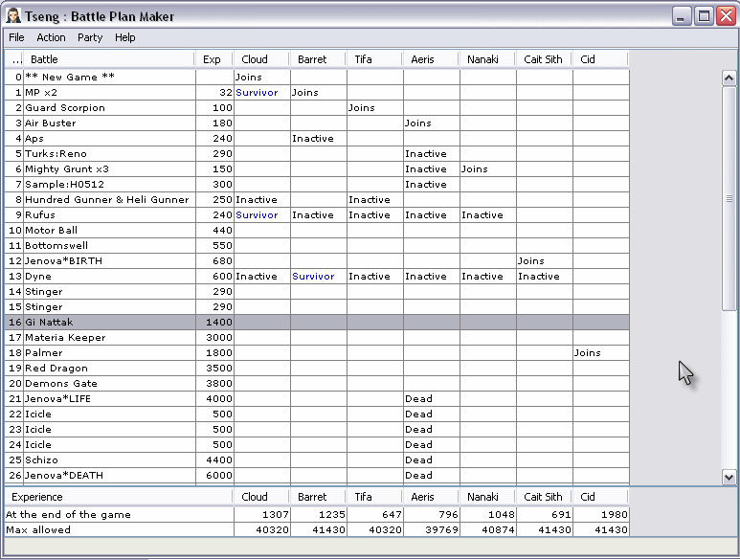Select the '** New Game **' row

(317, 77)
